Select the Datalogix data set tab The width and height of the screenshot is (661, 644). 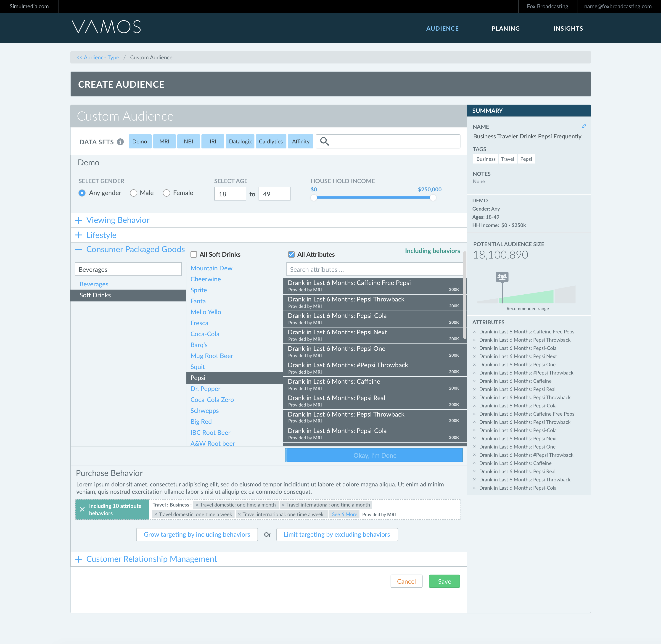click(x=240, y=141)
